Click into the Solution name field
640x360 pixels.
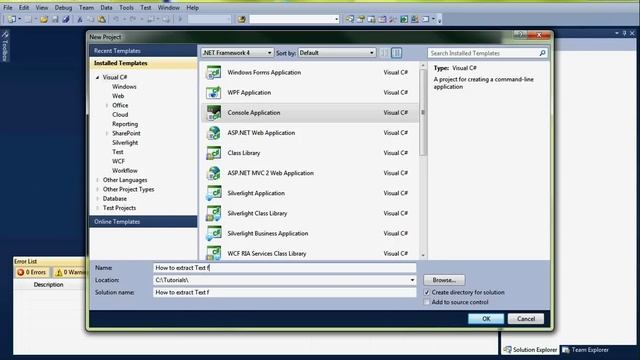284,292
